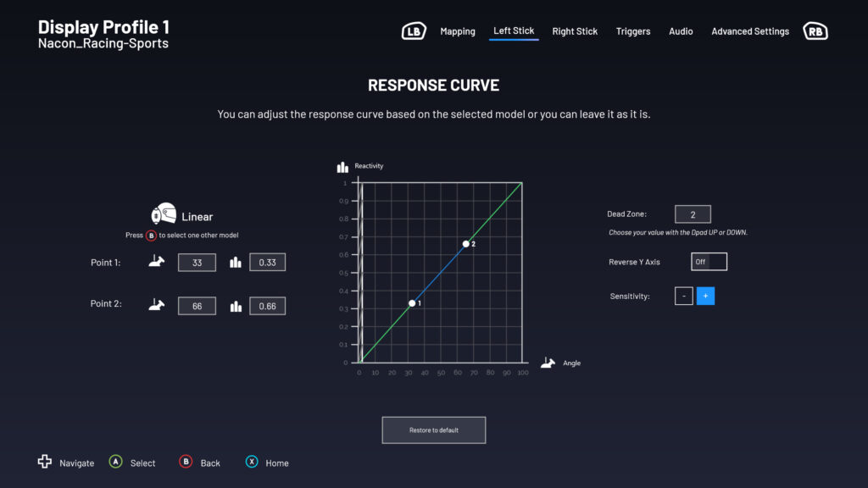Click the blue X Home icon

[252, 462]
